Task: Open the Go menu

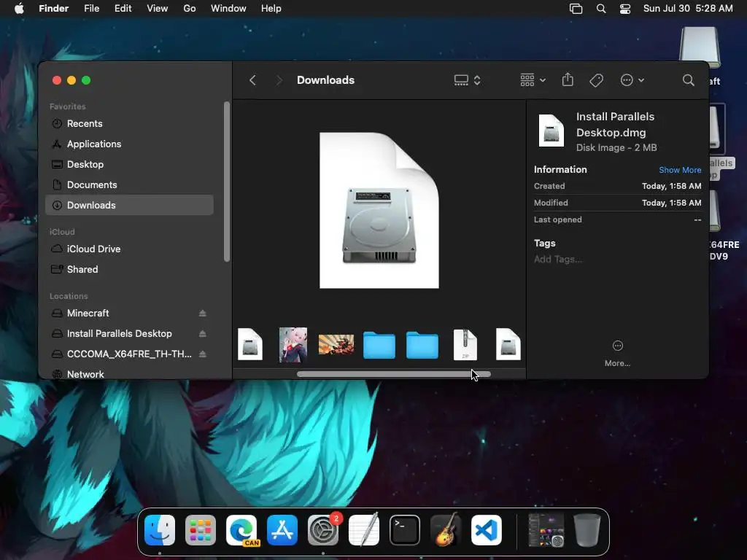Action: click(x=190, y=9)
